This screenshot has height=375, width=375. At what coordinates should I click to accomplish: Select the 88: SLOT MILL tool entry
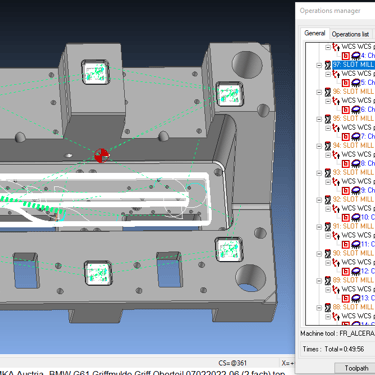[353, 307]
